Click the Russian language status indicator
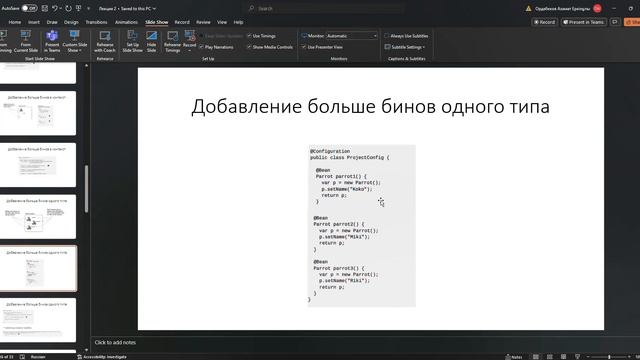The image size is (640, 360). 38,357
